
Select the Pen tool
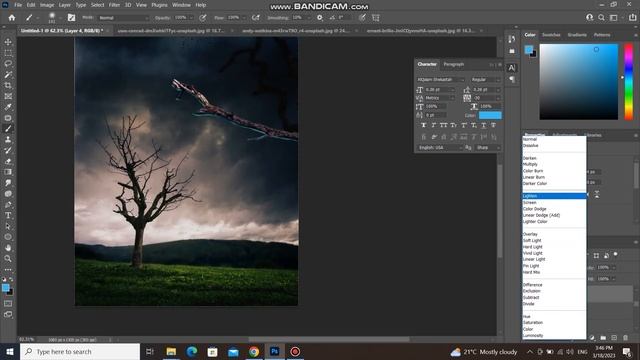coord(8,204)
